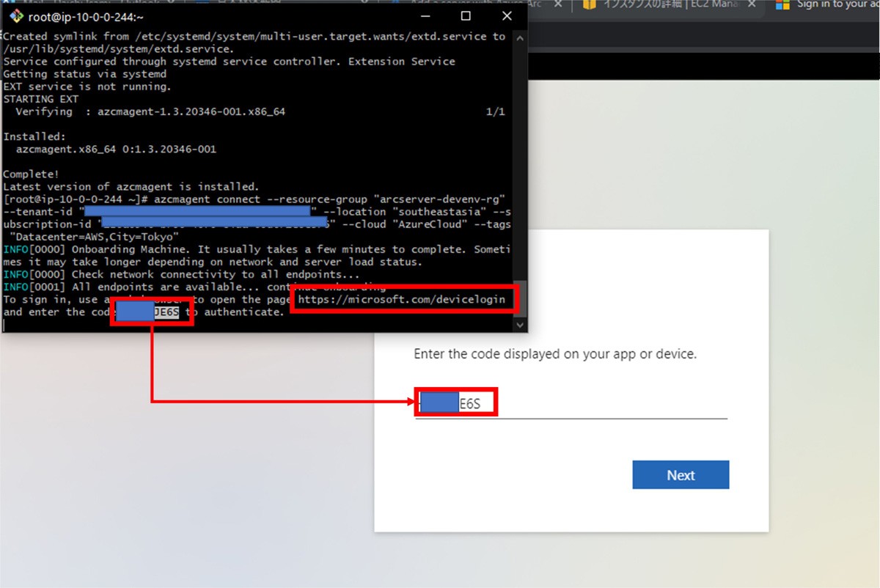This screenshot has width=880, height=588.
Task: Click the Next button
Action: tap(681, 475)
